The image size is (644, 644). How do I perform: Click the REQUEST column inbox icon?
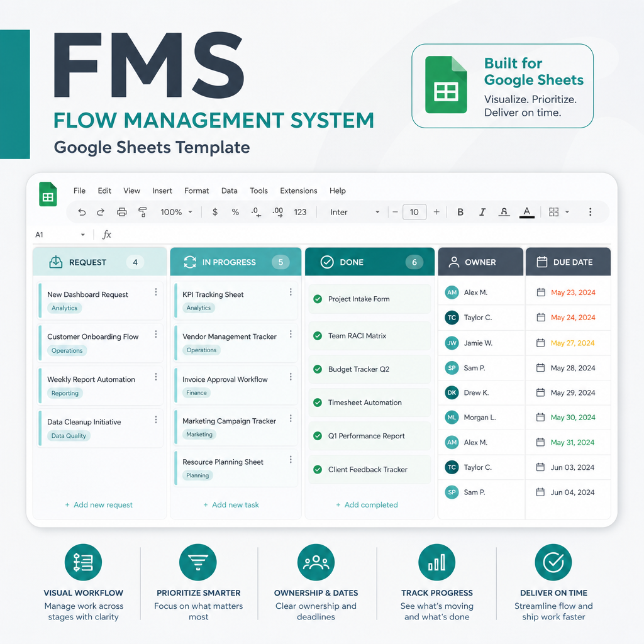56,262
